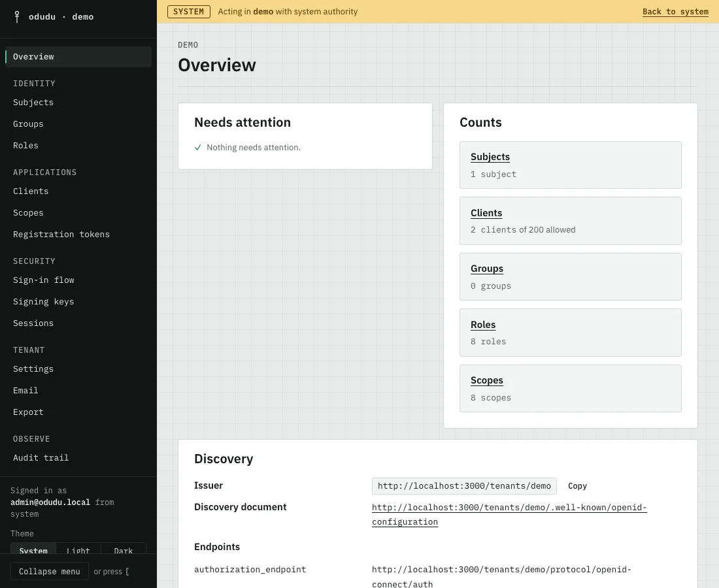This screenshot has width=719, height=588.
Task: Collapse the sidebar menu
Action: click(x=50, y=572)
